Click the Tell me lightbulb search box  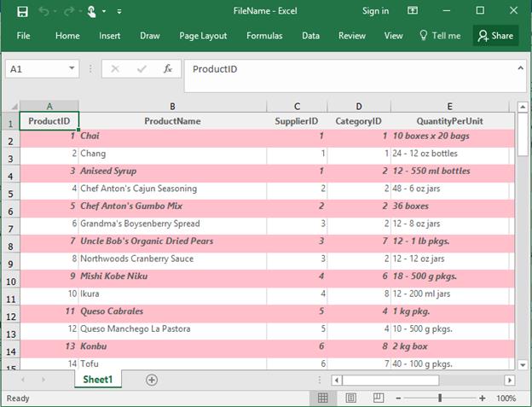[x=440, y=36]
